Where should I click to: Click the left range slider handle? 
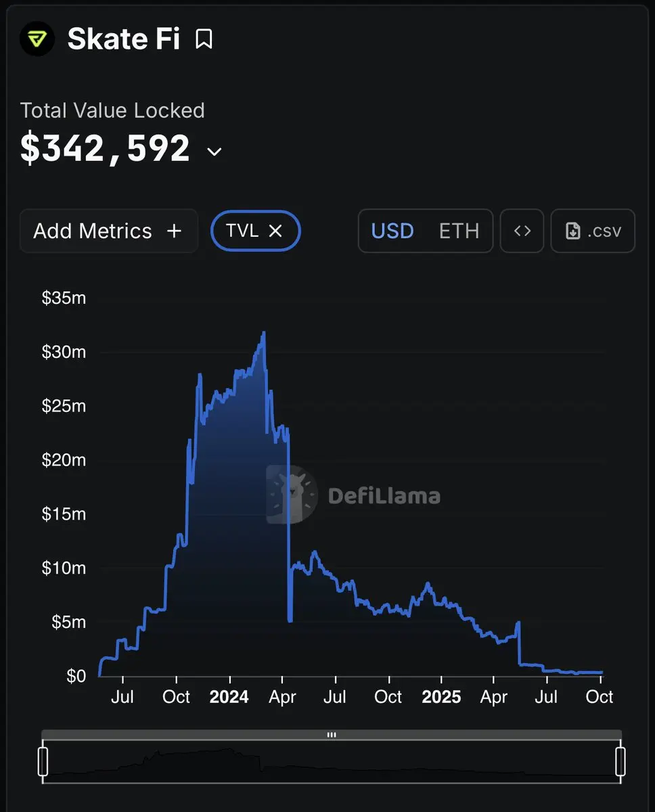(x=43, y=761)
